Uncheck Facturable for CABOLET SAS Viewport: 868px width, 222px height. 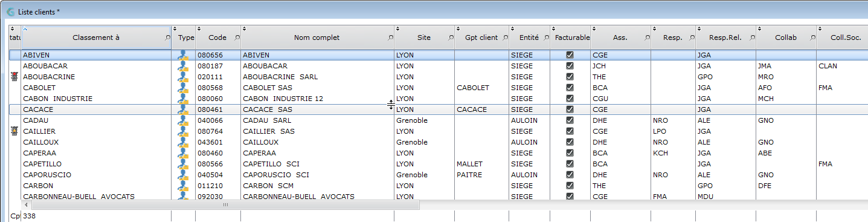click(570, 88)
